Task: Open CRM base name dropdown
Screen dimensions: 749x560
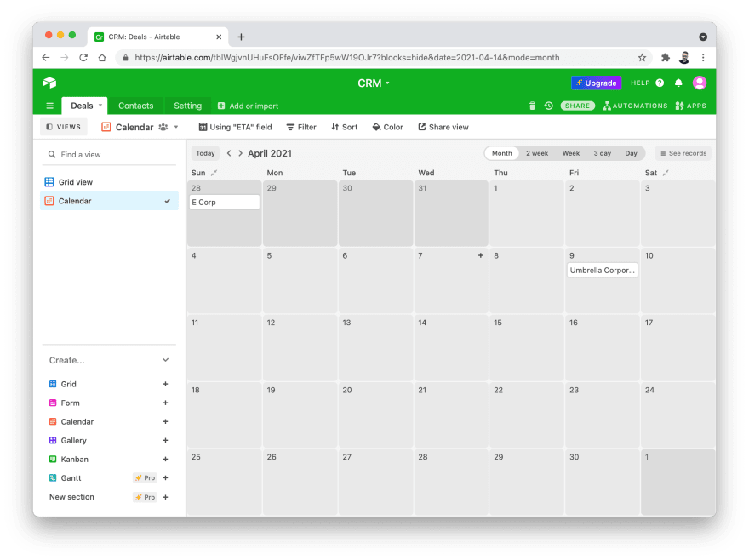Action: coord(374,83)
